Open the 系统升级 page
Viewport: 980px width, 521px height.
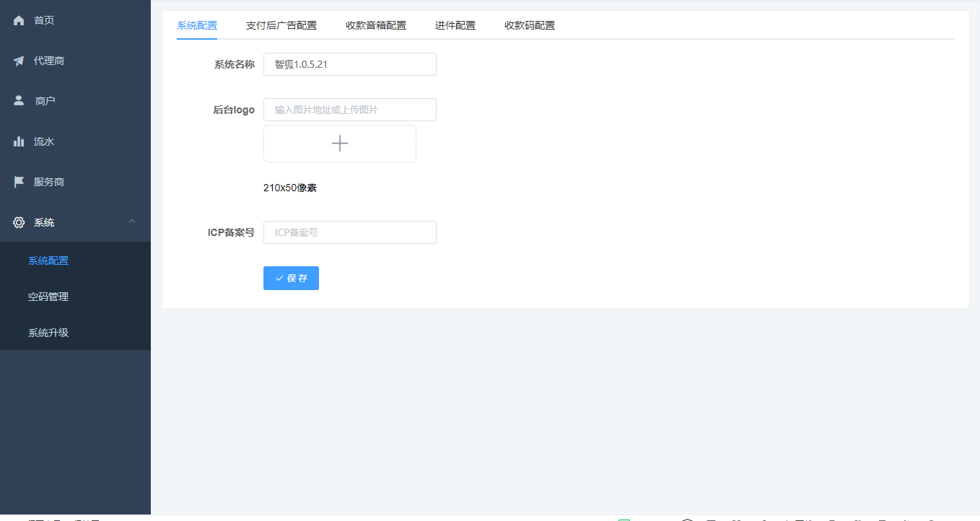tap(48, 333)
